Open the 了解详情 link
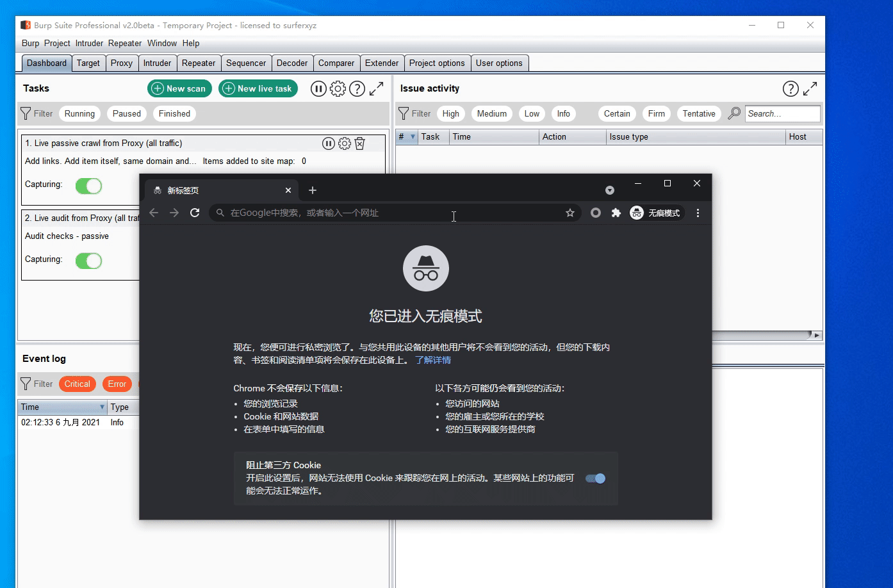The image size is (893, 588). tap(433, 360)
